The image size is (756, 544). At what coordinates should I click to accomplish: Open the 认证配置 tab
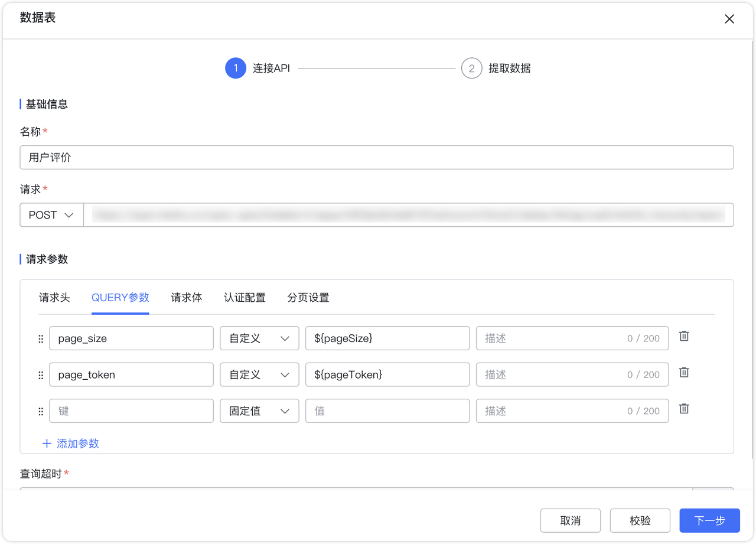[x=245, y=298]
